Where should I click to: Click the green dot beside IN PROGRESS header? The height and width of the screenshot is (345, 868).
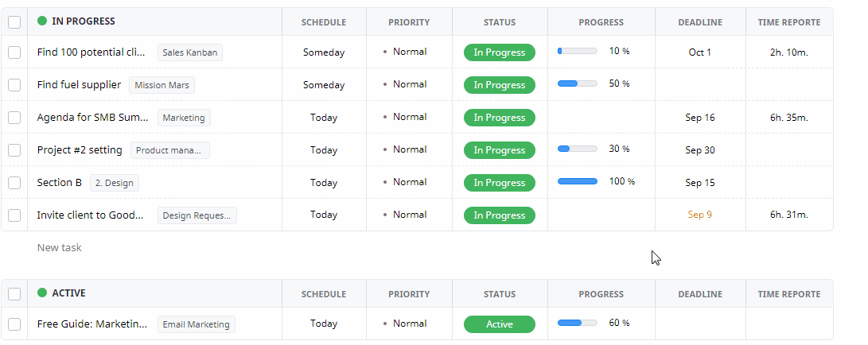pos(42,21)
